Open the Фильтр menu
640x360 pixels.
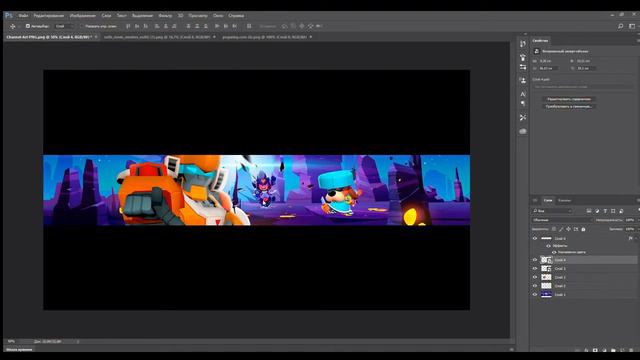(165, 16)
